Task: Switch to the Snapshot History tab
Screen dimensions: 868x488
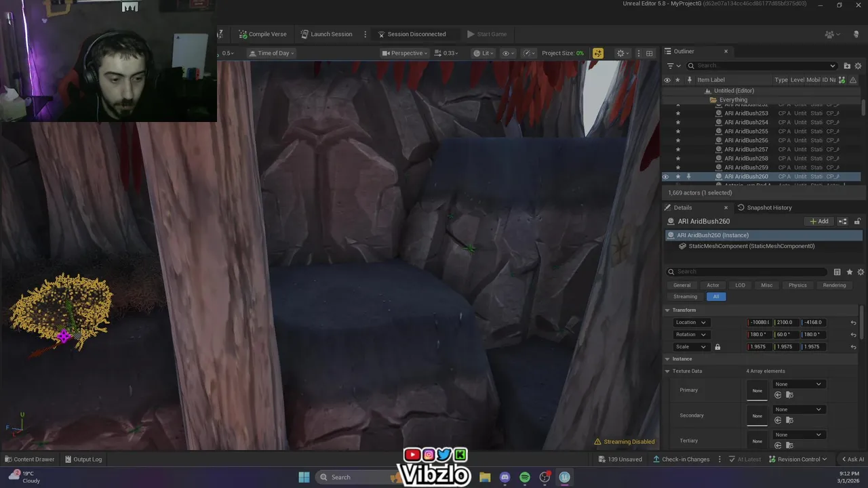Action: point(764,207)
